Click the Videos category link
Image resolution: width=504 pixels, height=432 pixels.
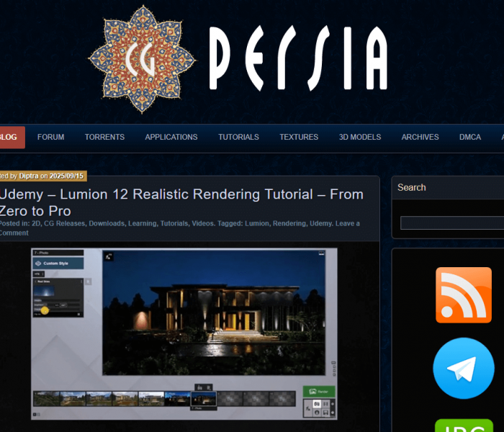[x=202, y=223]
